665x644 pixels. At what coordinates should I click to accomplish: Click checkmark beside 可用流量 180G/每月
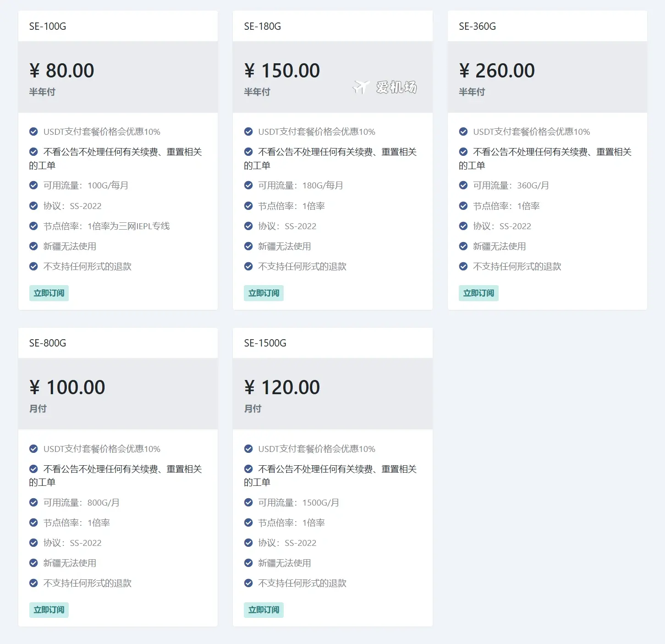pyautogui.click(x=248, y=186)
